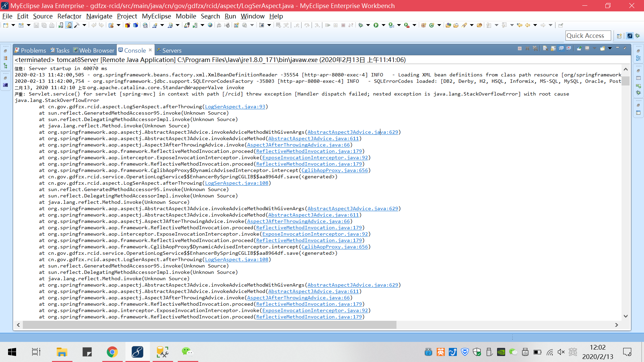Click the green Run button in toolbar
The height and width of the screenshot is (362, 644).
coord(376,25)
